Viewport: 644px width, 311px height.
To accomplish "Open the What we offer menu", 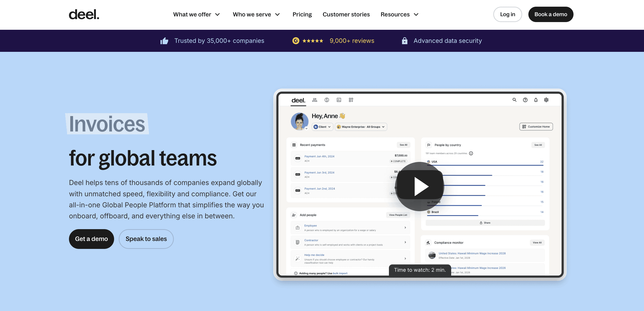I will [196, 14].
